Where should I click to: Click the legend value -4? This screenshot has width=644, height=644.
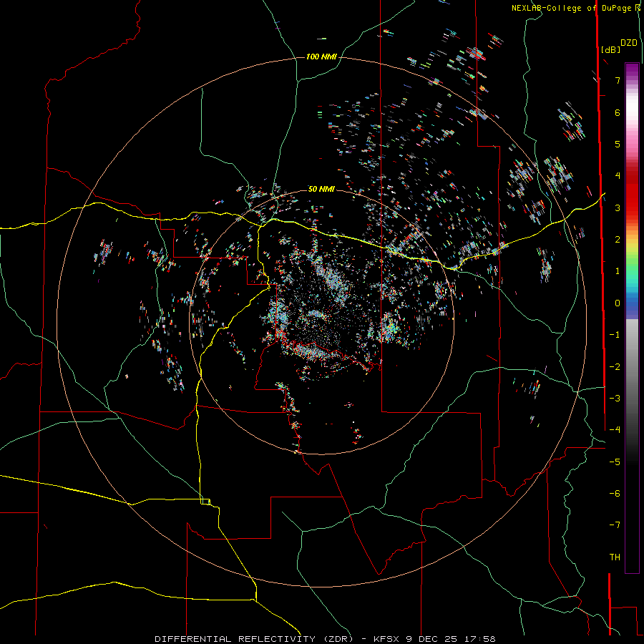615,430
